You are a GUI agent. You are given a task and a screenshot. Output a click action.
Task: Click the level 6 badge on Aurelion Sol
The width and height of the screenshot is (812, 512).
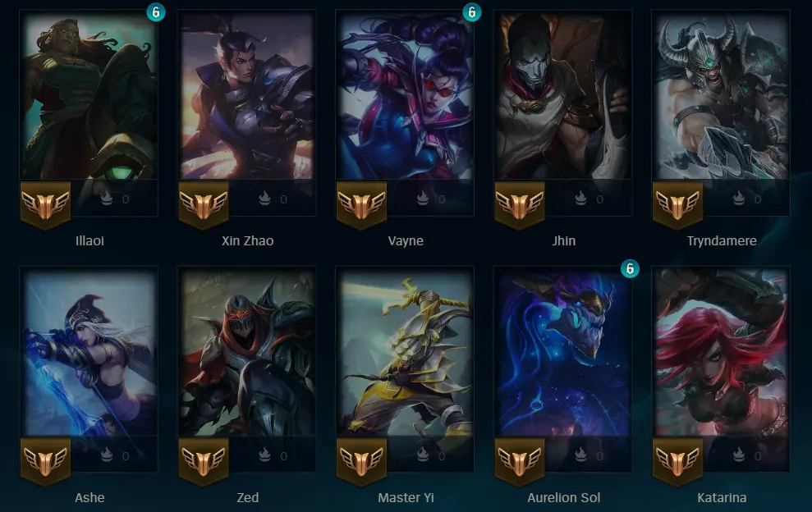[x=630, y=268]
